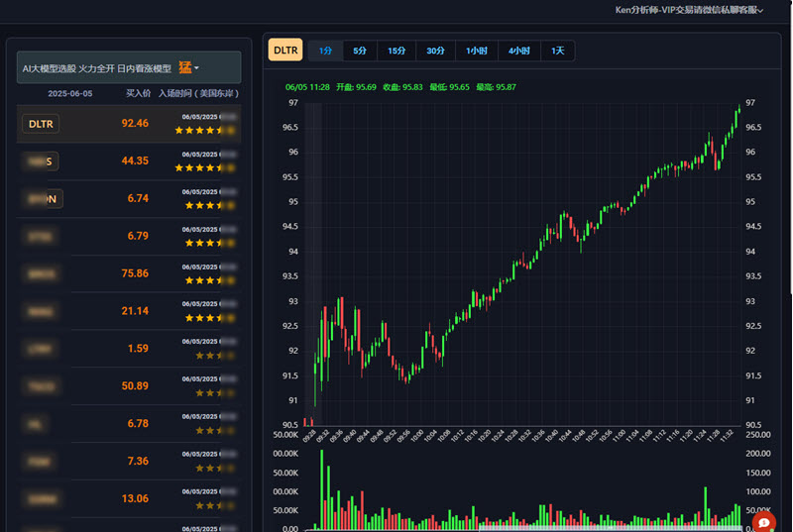Image resolution: width=793 pixels, height=532 pixels.
Task: Click the blurred ticker ending in N
Action: click(x=43, y=198)
